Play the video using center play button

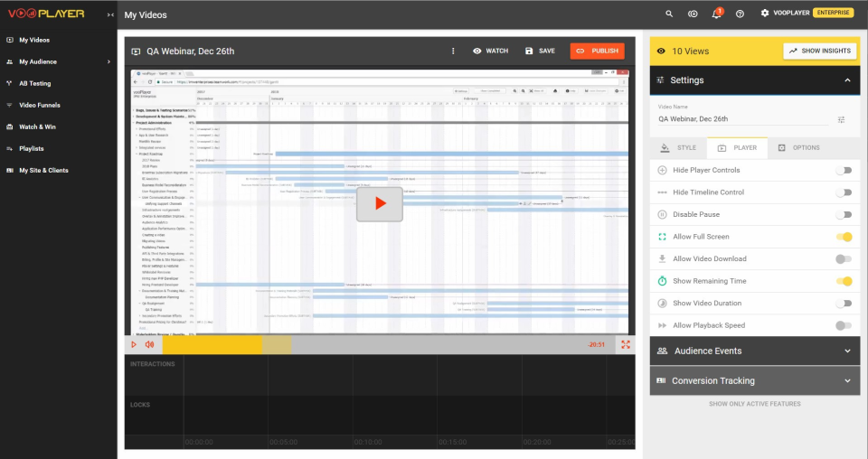pos(380,204)
